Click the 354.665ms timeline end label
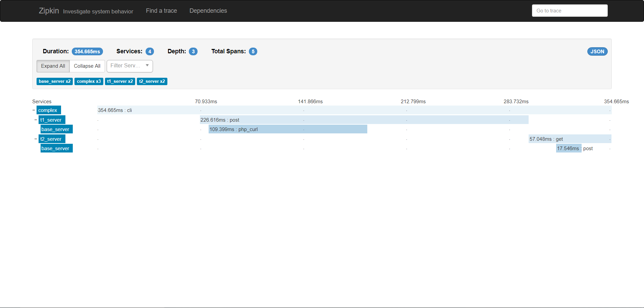The width and height of the screenshot is (644, 308). [x=616, y=102]
